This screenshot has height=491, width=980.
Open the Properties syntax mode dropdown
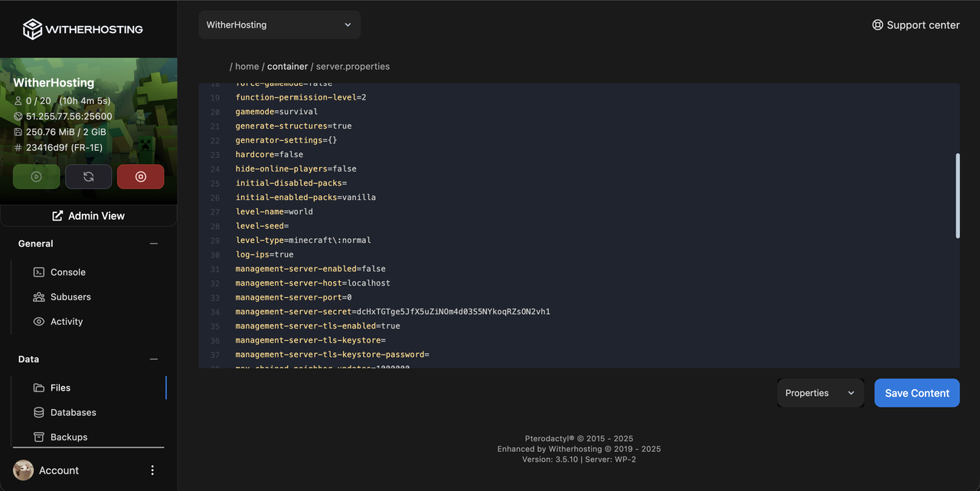pyautogui.click(x=820, y=393)
